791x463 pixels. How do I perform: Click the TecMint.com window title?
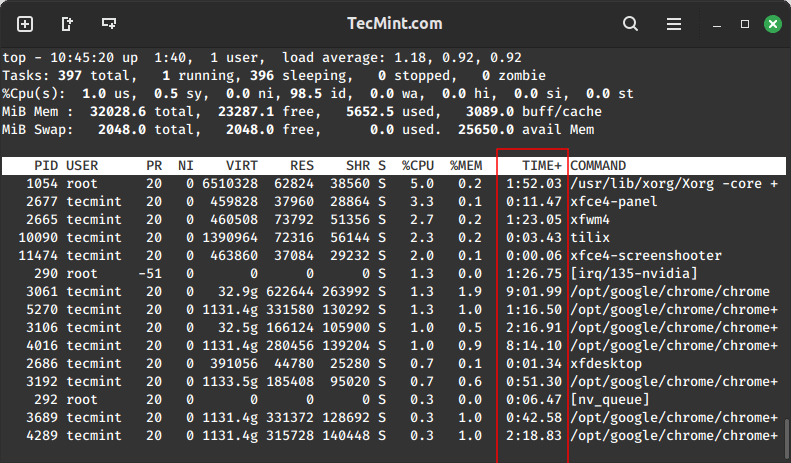[x=396, y=23]
